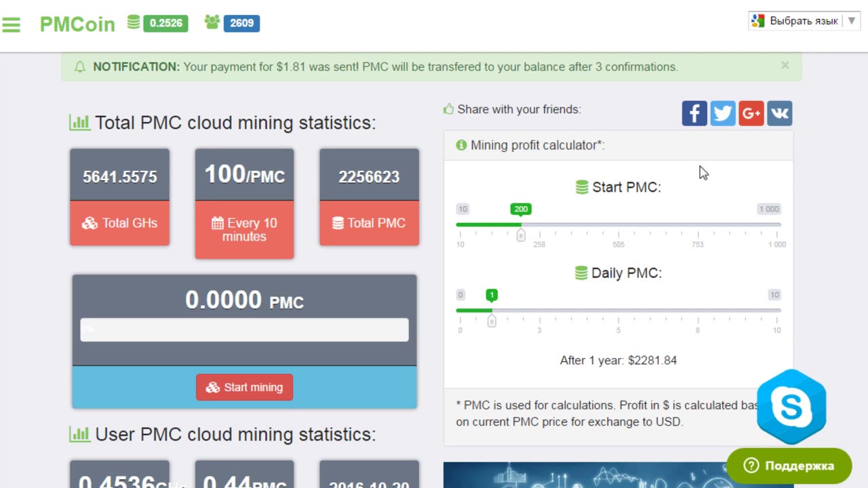Share page on Twitter
Screen dimensions: 868x488
coord(723,113)
